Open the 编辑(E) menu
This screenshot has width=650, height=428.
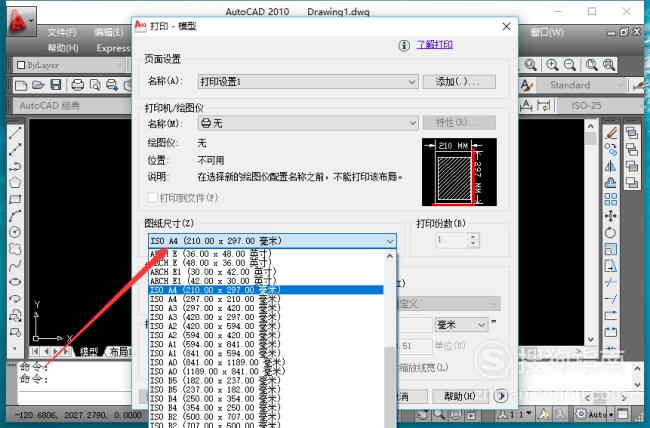coord(109,32)
